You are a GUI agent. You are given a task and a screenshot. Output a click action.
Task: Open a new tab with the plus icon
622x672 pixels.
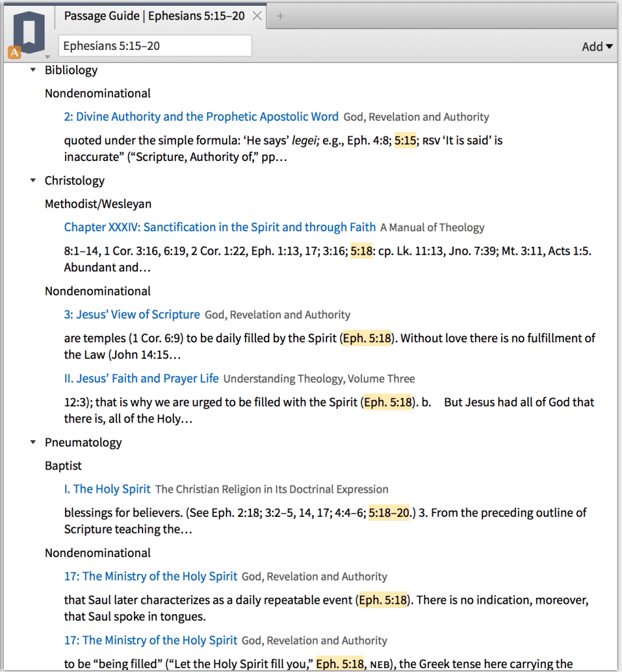[x=280, y=16]
